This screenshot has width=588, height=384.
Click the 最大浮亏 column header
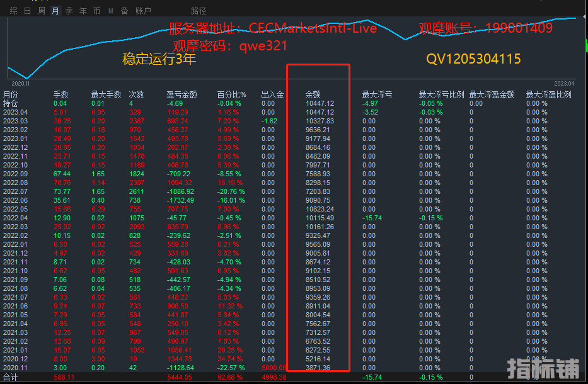pyautogui.click(x=377, y=94)
